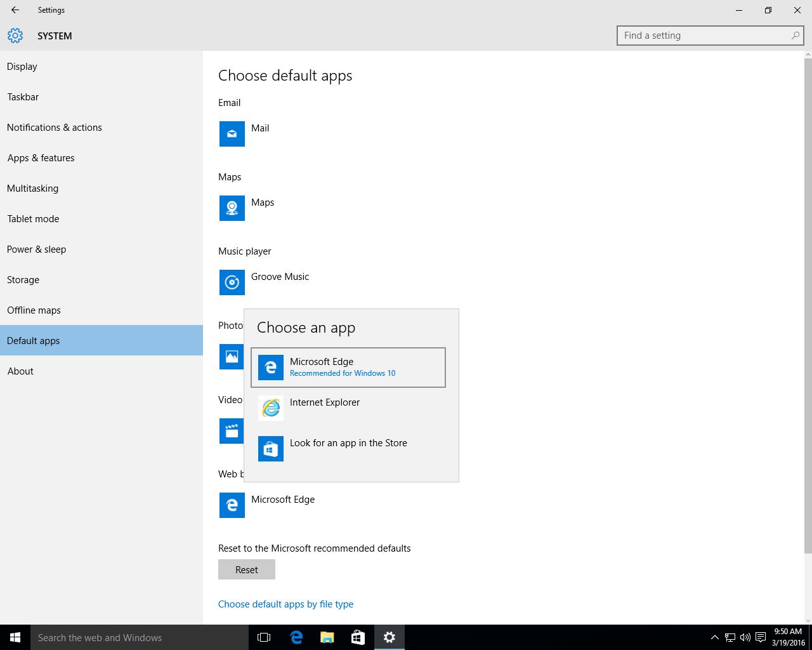Click the Mail app icon under Email
This screenshot has width=812, height=650.
click(232, 134)
